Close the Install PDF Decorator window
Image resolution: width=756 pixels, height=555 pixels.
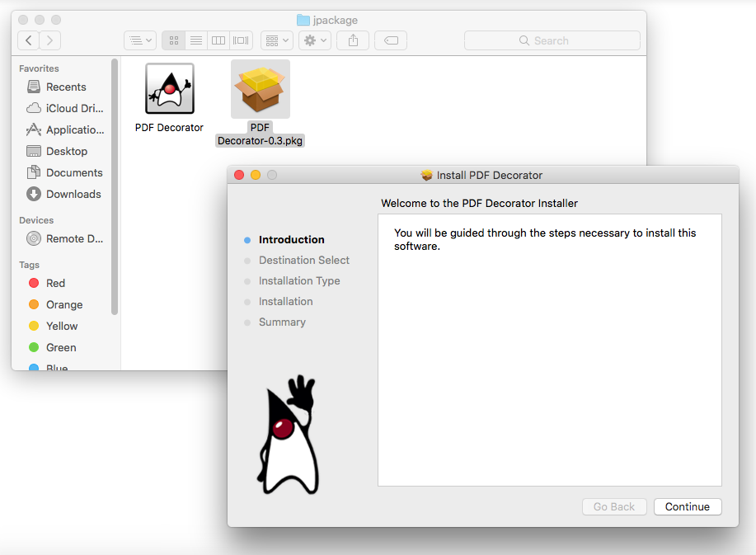click(x=239, y=175)
